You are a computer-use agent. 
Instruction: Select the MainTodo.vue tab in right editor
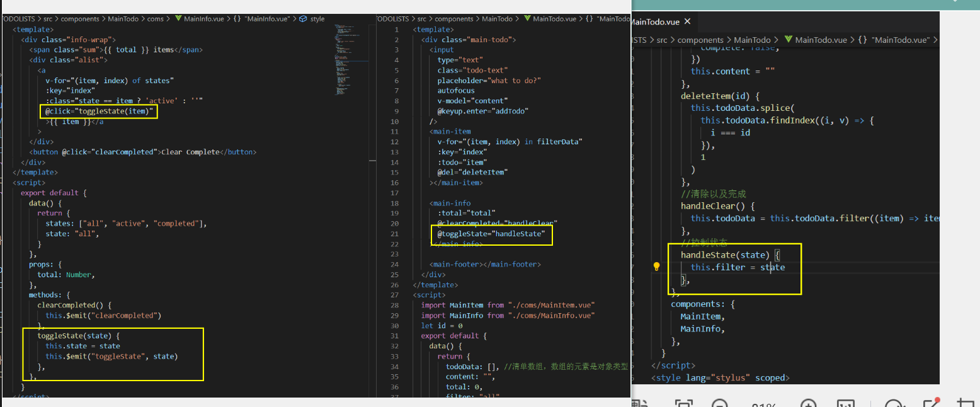point(655,21)
